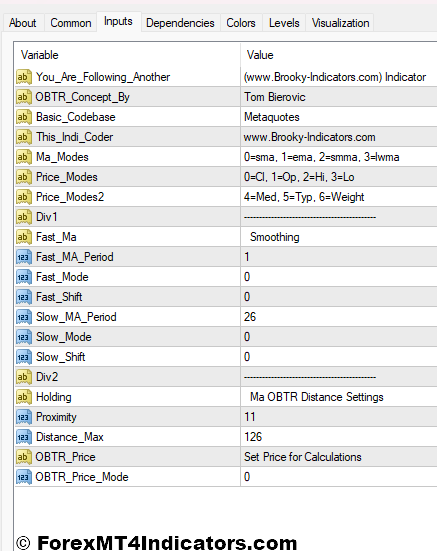This screenshot has width=437, height=551.
Task: Click string icon beside Ma_Modes
Action: (24, 157)
